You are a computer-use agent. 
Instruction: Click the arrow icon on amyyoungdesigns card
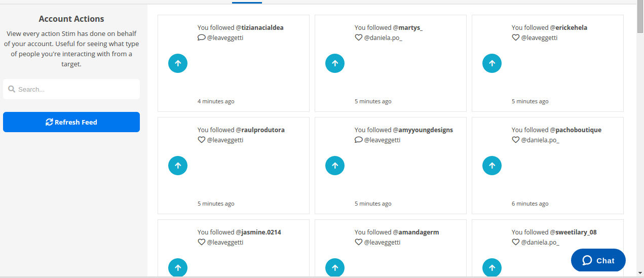(335, 166)
